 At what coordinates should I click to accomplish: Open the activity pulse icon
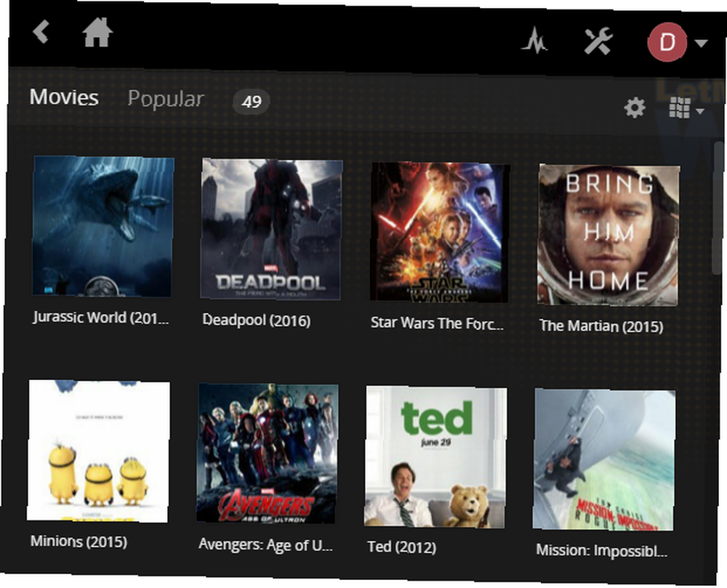pos(534,40)
